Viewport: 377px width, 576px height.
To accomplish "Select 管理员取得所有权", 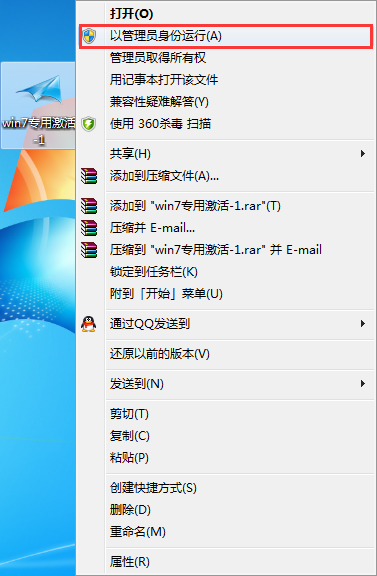I will click(x=226, y=58).
